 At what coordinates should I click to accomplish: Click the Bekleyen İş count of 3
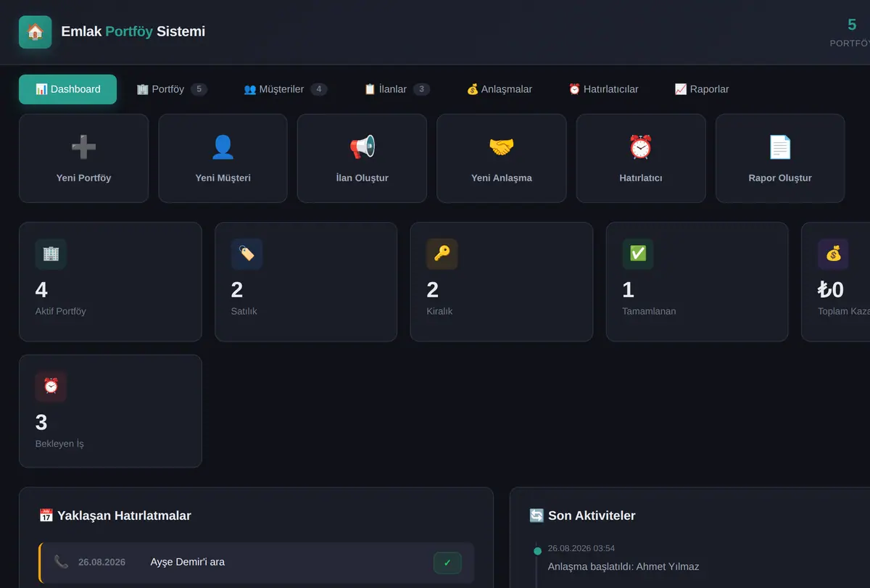(41, 423)
